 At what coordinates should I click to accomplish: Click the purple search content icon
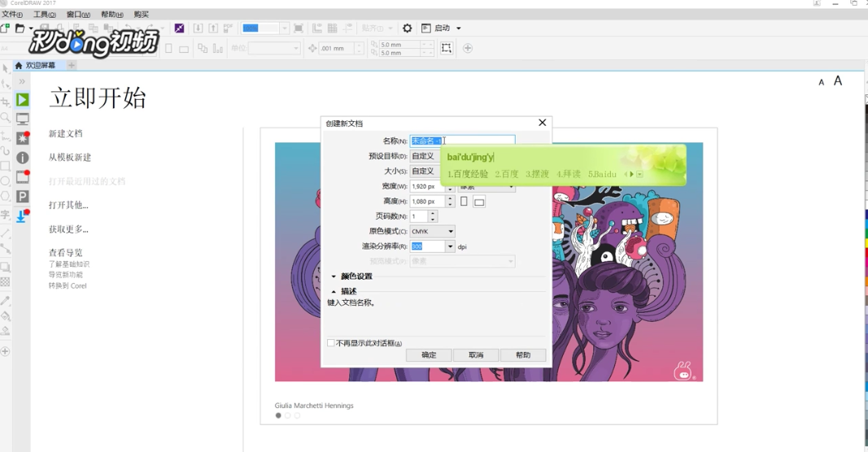pyautogui.click(x=179, y=28)
